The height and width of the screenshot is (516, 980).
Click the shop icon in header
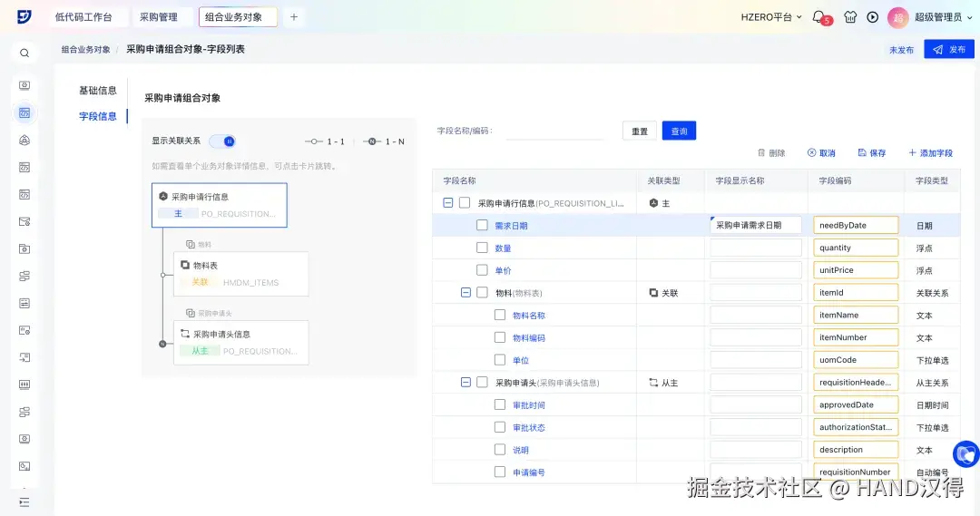(850, 17)
